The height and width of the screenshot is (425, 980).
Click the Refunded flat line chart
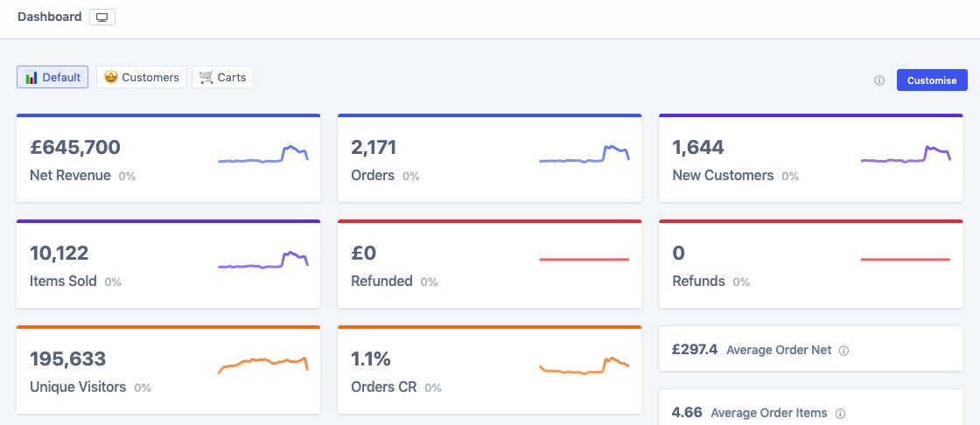point(584,259)
